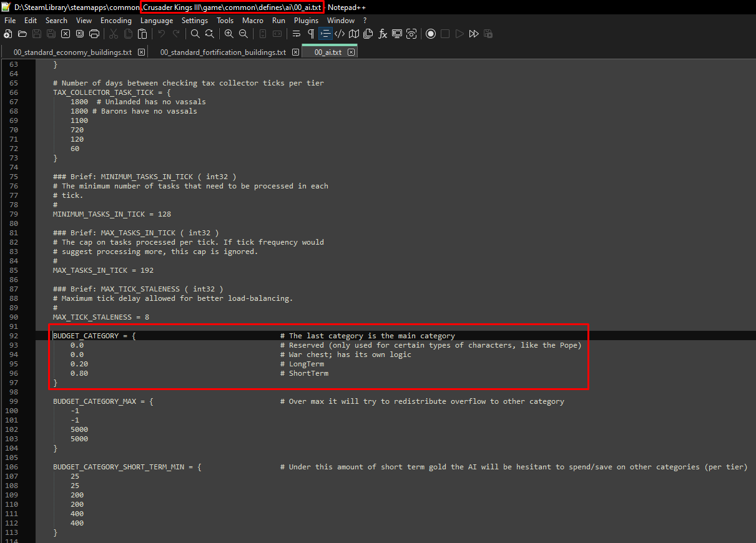Click the Paste clipboard icon
The image size is (756, 543).
[142, 34]
